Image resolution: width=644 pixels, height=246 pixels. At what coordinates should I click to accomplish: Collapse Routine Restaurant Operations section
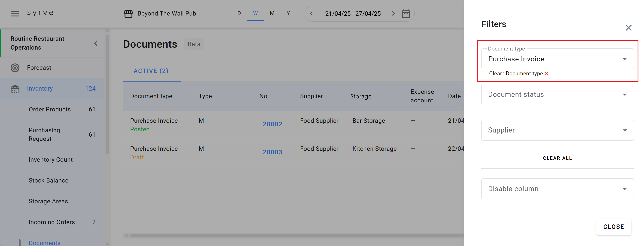(x=96, y=43)
